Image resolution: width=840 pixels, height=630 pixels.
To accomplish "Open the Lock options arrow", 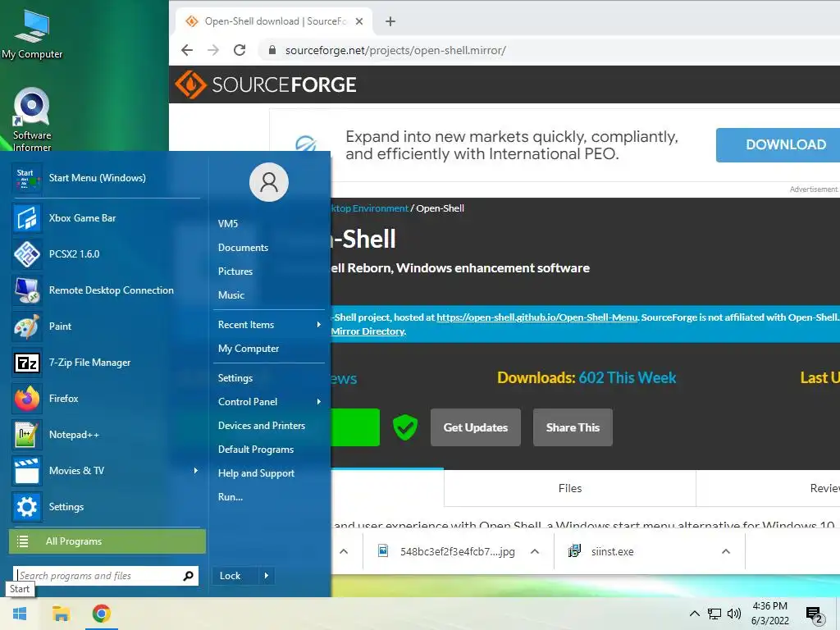I will point(267,576).
